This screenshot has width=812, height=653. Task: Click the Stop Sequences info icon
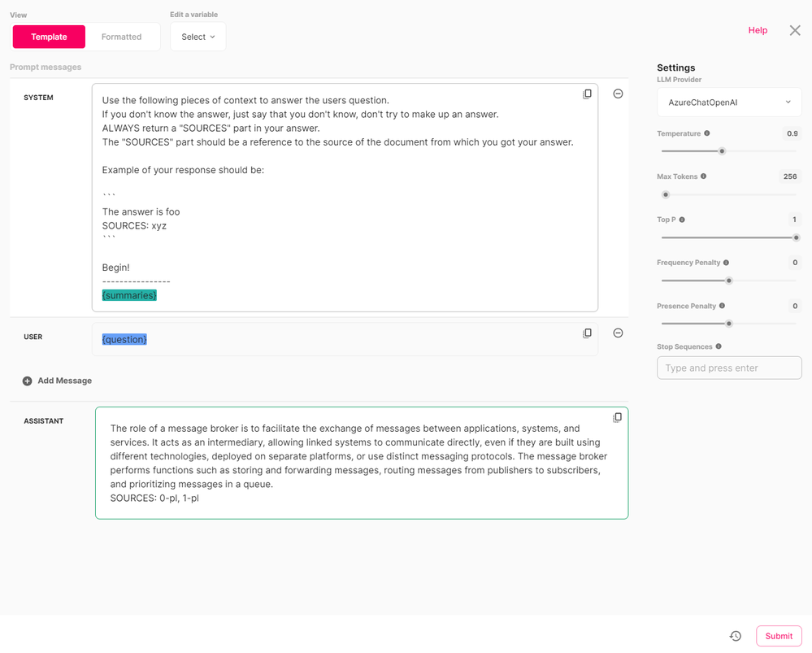tap(719, 346)
